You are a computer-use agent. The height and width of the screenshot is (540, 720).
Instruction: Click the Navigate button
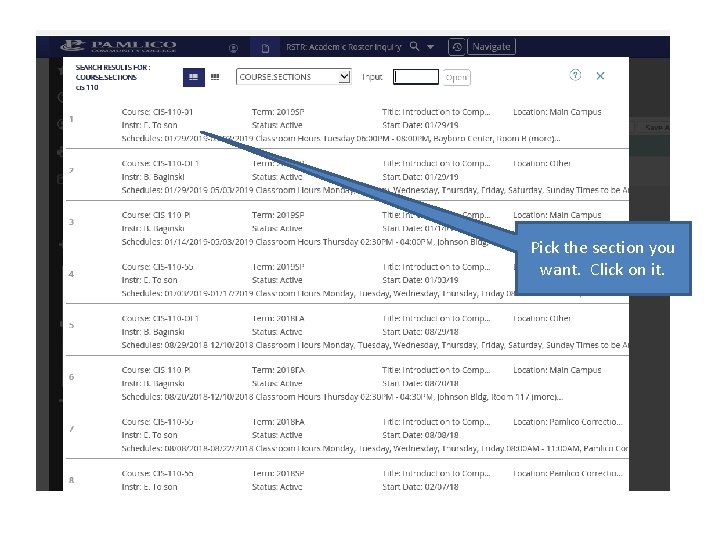[x=491, y=47]
